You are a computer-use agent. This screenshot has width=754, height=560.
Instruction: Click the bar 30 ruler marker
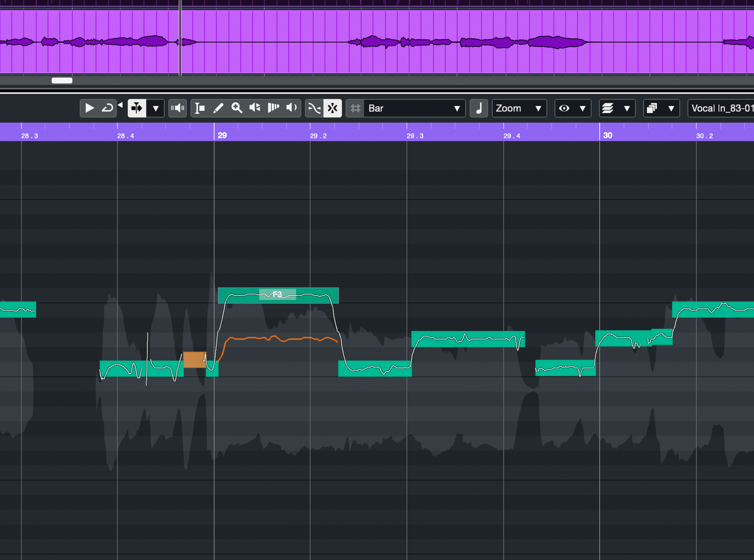(x=608, y=135)
